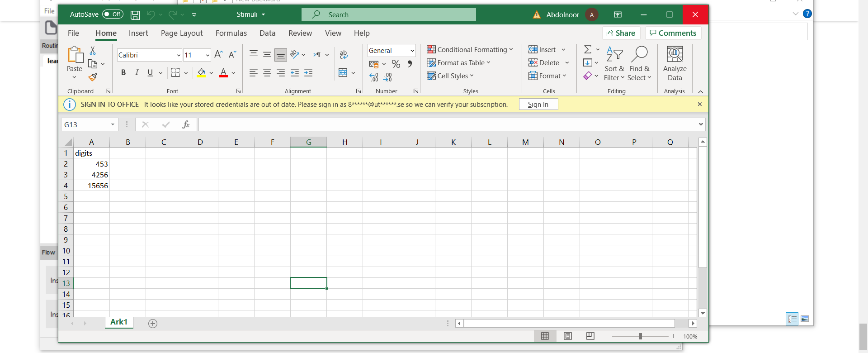This screenshot has width=868, height=353.
Task: Toggle Italic formatting
Action: [x=137, y=72]
